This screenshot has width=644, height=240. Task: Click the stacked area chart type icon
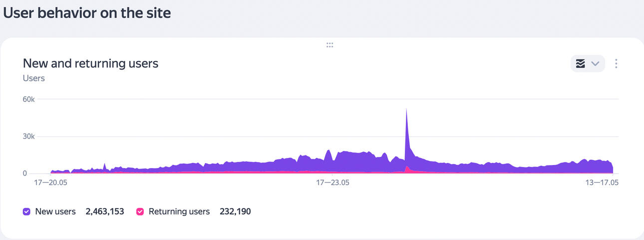pos(580,63)
